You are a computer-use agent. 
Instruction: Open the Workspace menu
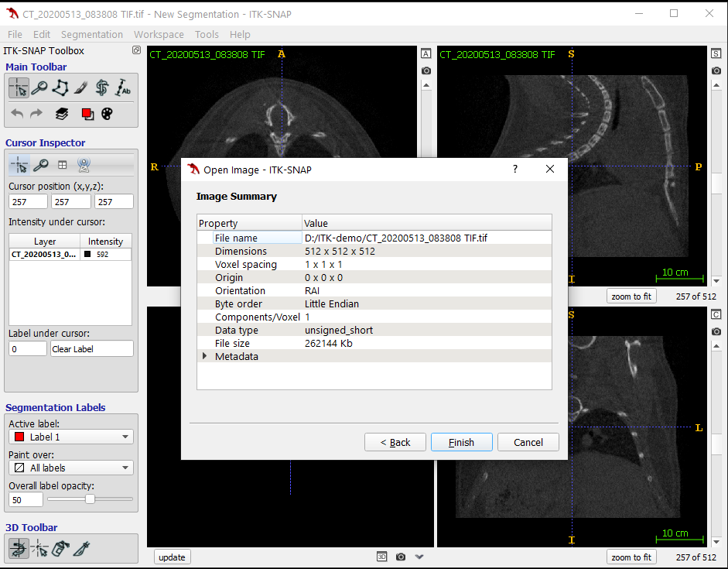pyautogui.click(x=159, y=34)
